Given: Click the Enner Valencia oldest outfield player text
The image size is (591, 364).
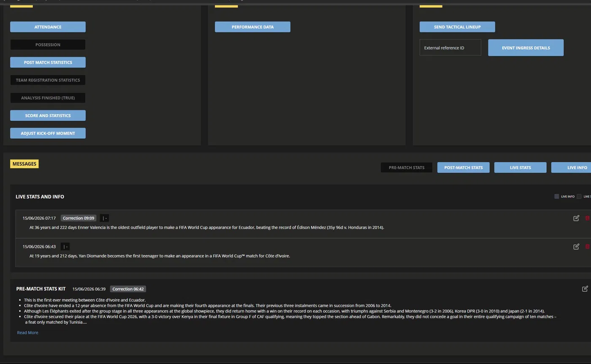Looking at the screenshot, I should [x=207, y=228].
